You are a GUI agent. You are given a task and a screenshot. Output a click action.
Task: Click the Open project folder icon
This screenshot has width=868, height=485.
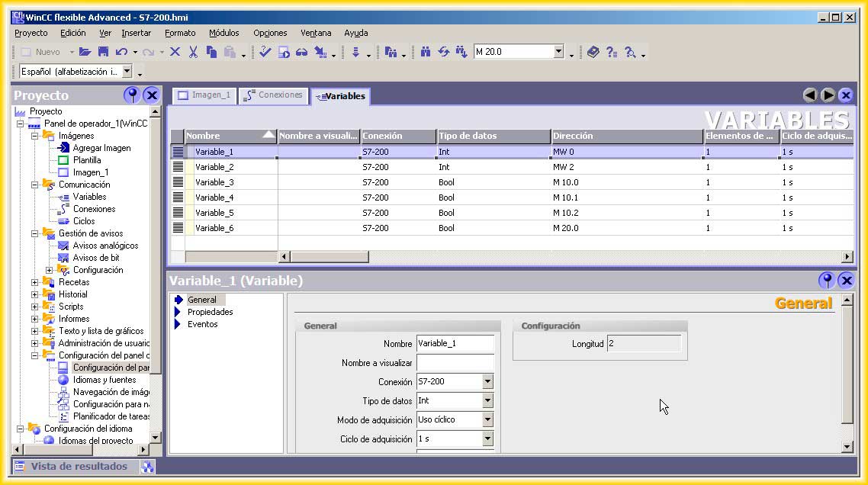click(85, 52)
